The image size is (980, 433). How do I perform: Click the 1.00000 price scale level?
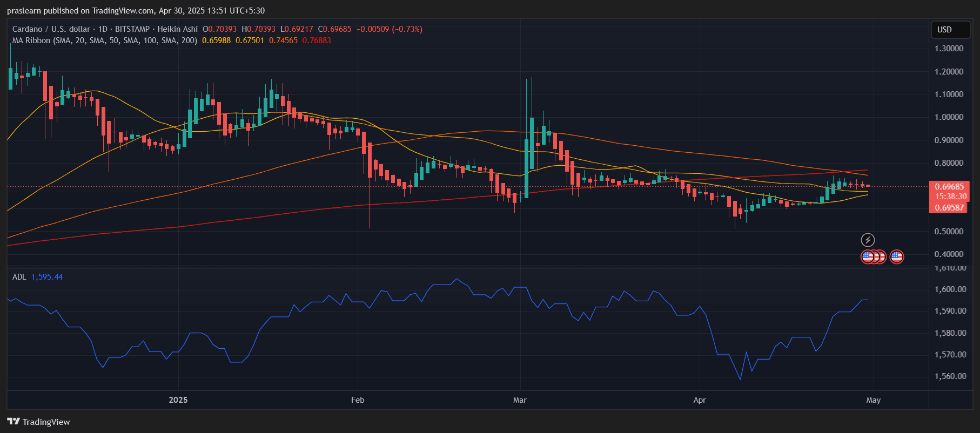click(949, 117)
